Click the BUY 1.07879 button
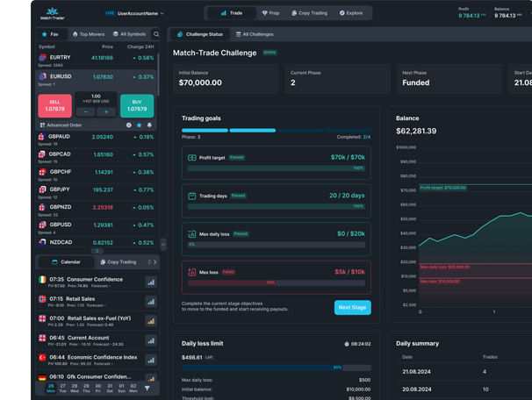Image resolution: width=532 pixels, height=400 pixels. tap(136, 105)
